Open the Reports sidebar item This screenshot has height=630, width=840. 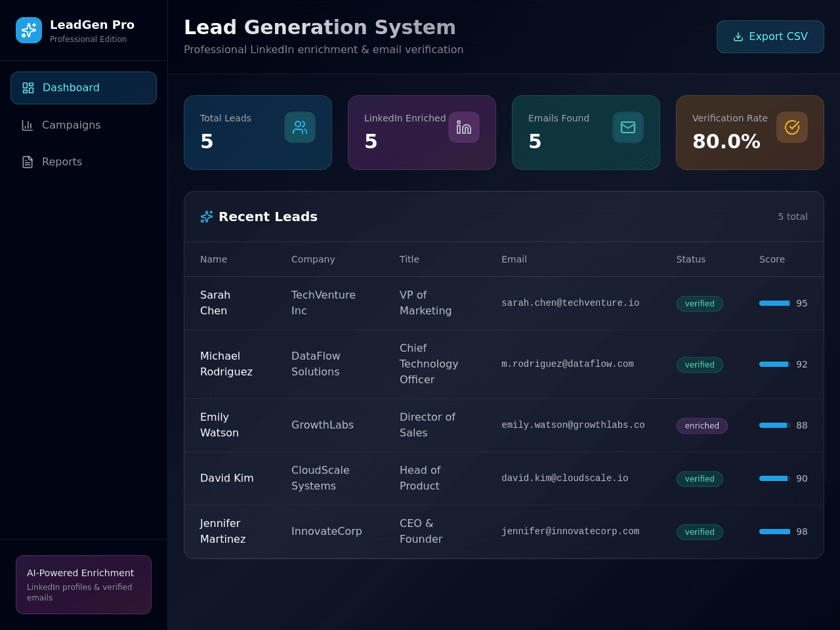(x=83, y=162)
